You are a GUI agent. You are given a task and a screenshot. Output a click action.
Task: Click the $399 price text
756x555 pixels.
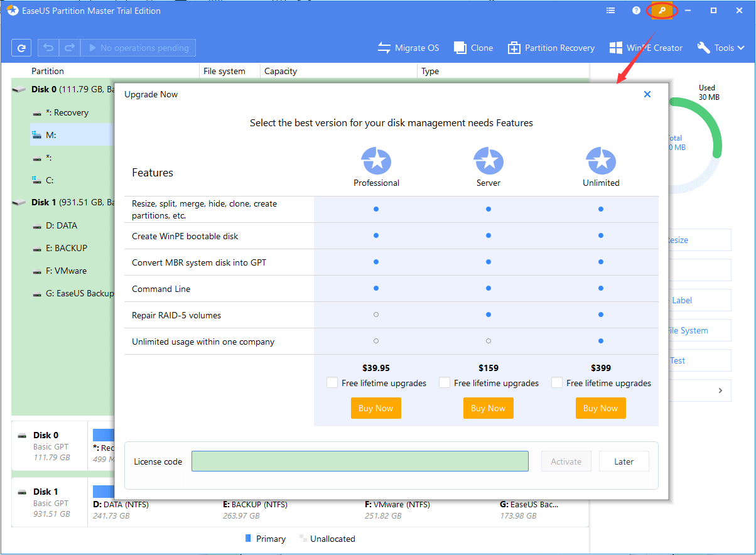pyautogui.click(x=601, y=368)
